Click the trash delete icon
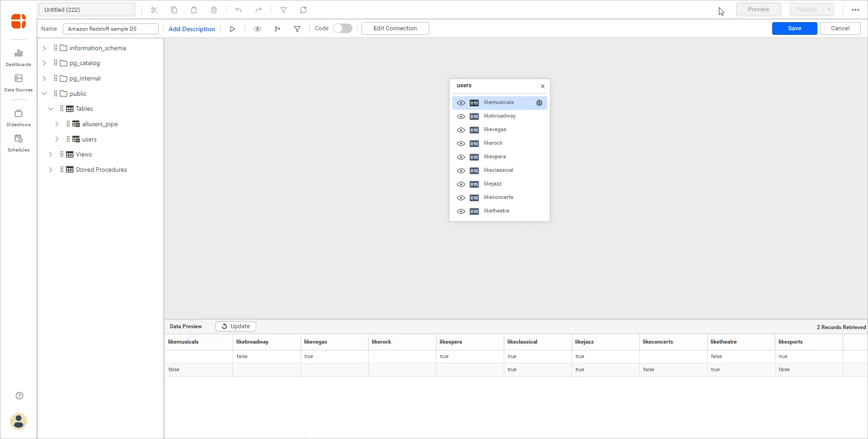This screenshot has height=439, width=868. click(214, 10)
